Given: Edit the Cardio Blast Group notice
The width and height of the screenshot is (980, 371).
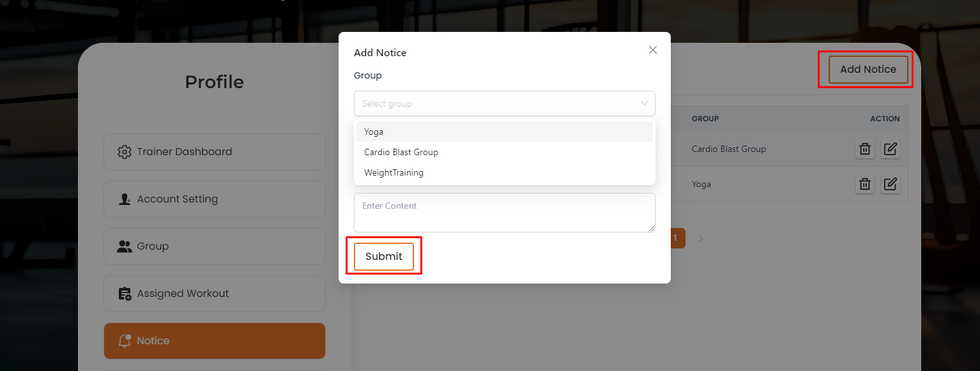Looking at the screenshot, I should 890,149.
